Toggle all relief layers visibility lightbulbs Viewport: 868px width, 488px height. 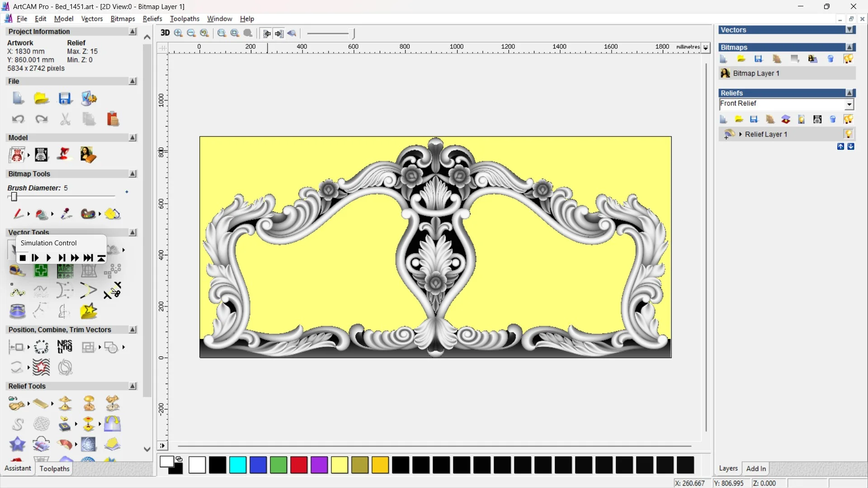click(848, 119)
